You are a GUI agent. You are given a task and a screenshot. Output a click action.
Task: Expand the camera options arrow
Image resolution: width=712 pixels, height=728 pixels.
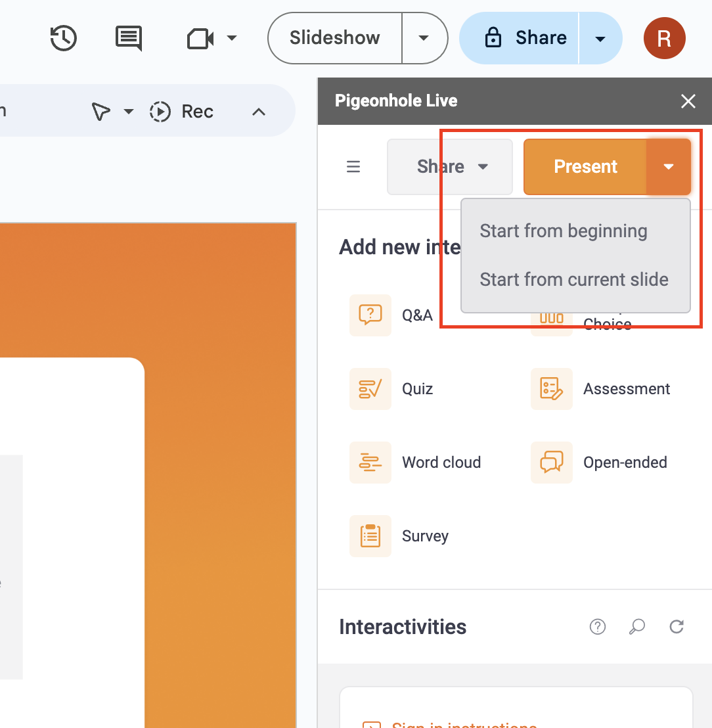coord(232,38)
